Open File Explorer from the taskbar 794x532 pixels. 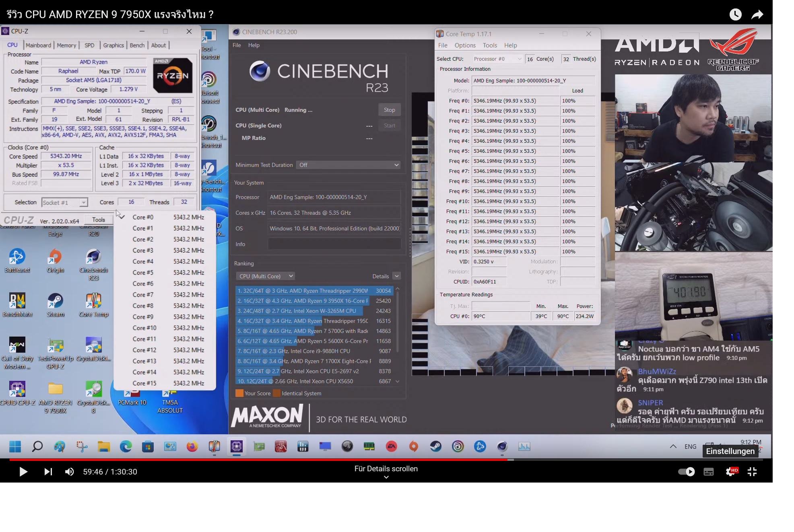pyautogui.click(x=103, y=446)
